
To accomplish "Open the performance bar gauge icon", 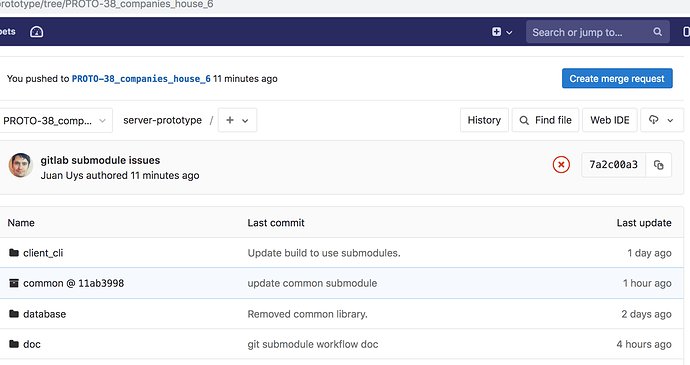I will point(37,32).
